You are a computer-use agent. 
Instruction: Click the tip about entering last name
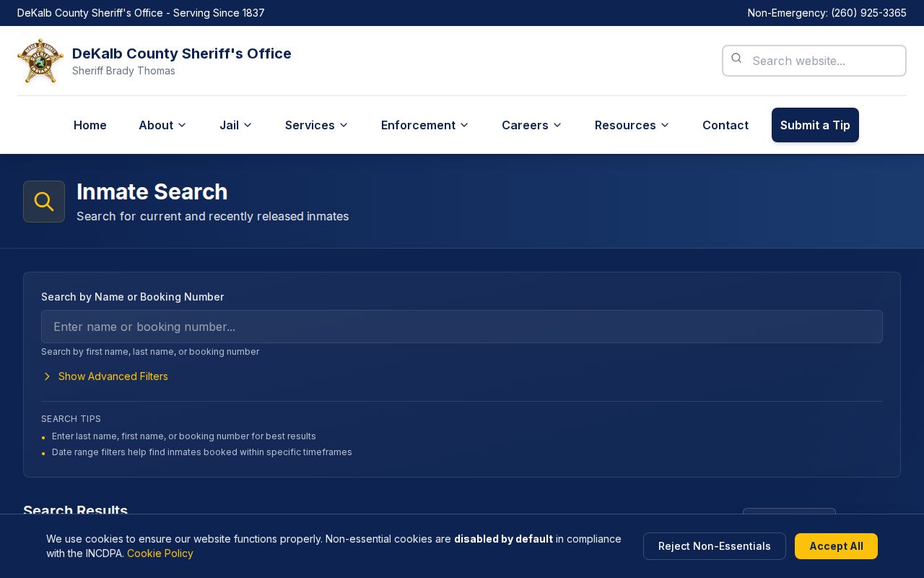(184, 436)
